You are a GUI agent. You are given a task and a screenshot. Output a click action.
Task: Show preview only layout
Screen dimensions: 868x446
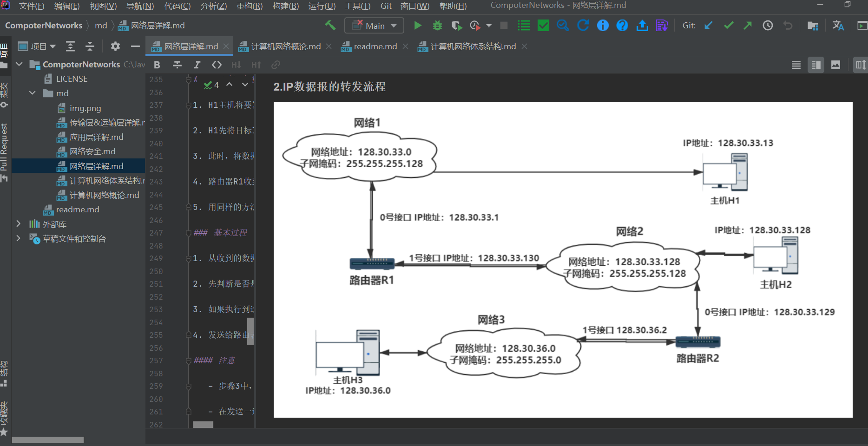[835, 65]
